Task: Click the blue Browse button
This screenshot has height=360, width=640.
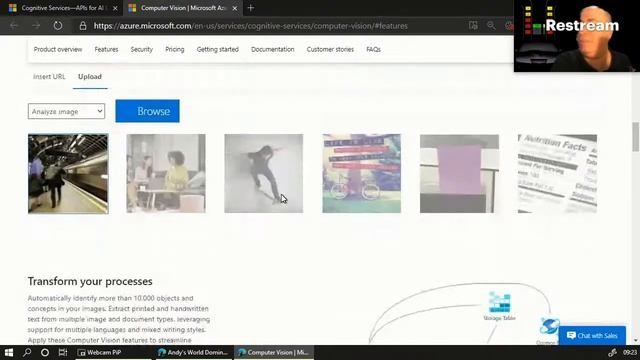Action: click(147, 111)
